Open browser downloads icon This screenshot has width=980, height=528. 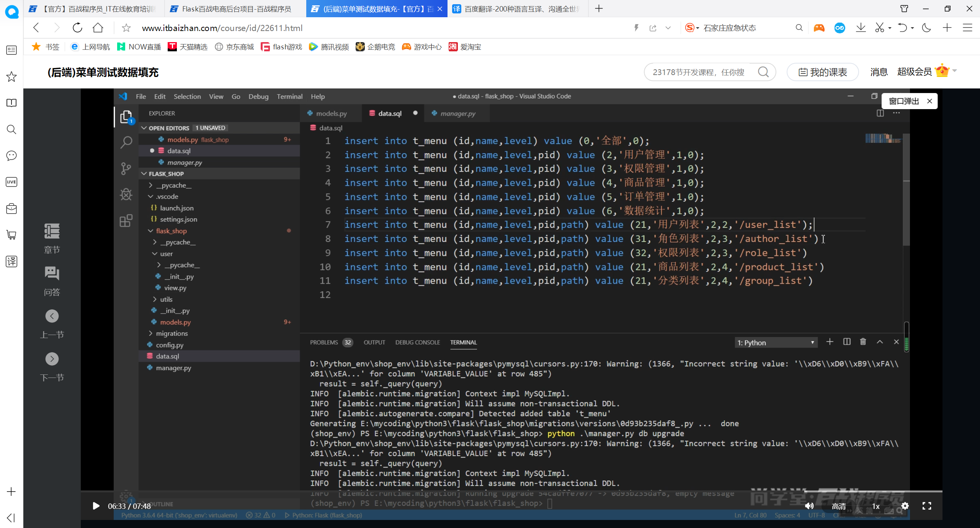coord(861,28)
